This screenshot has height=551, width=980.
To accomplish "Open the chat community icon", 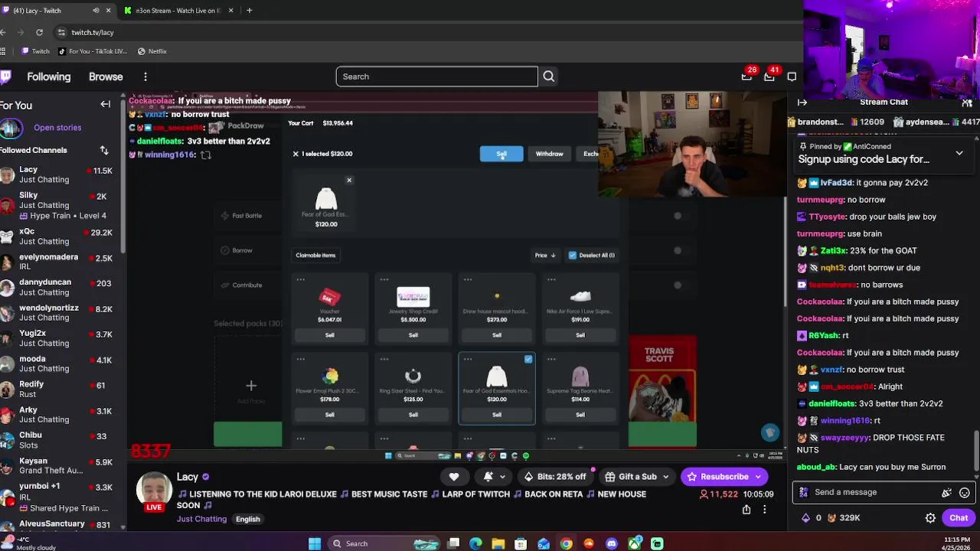I will (x=967, y=102).
